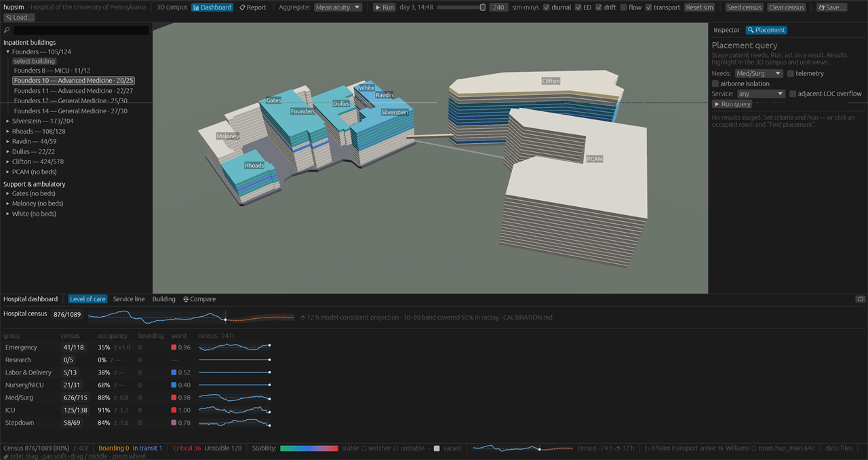Screen dimensions: 868x460
Task: Select the Level of care tab
Action: coord(87,299)
